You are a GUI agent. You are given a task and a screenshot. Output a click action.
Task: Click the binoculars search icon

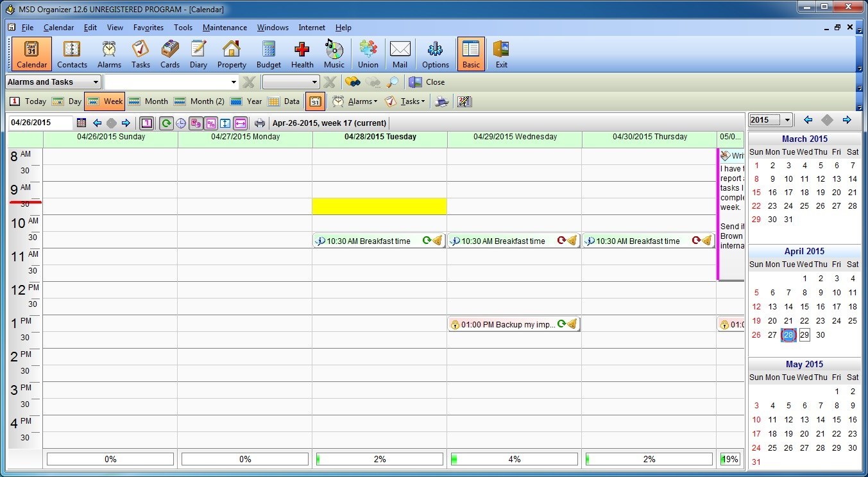coord(352,82)
